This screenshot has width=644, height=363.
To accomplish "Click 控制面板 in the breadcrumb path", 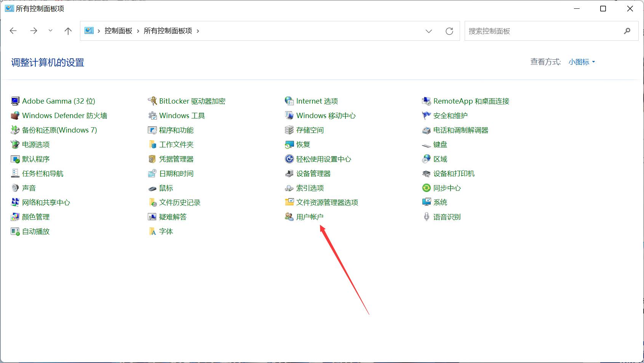I will click(118, 31).
